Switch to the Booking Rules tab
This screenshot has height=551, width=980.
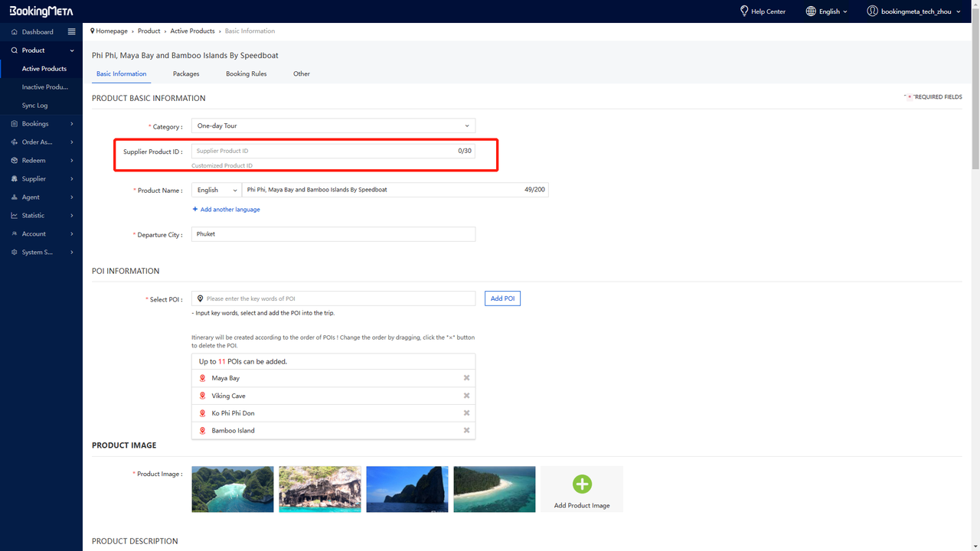(x=246, y=74)
